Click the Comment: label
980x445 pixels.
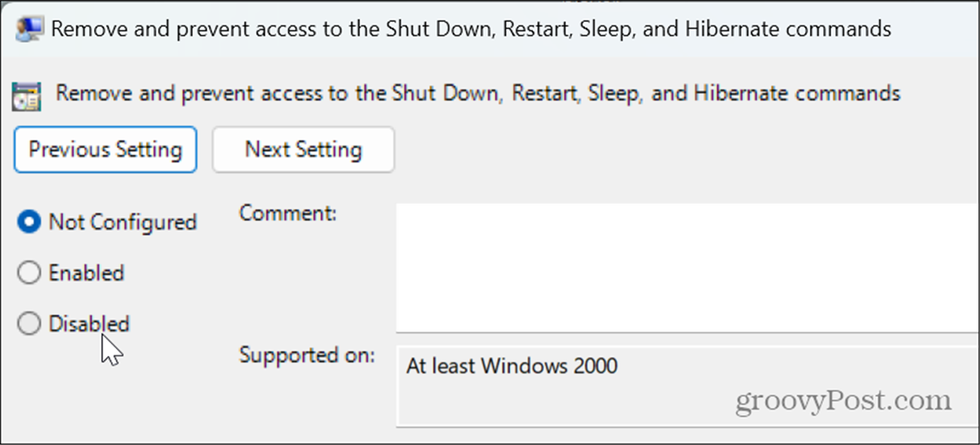(288, 213)
